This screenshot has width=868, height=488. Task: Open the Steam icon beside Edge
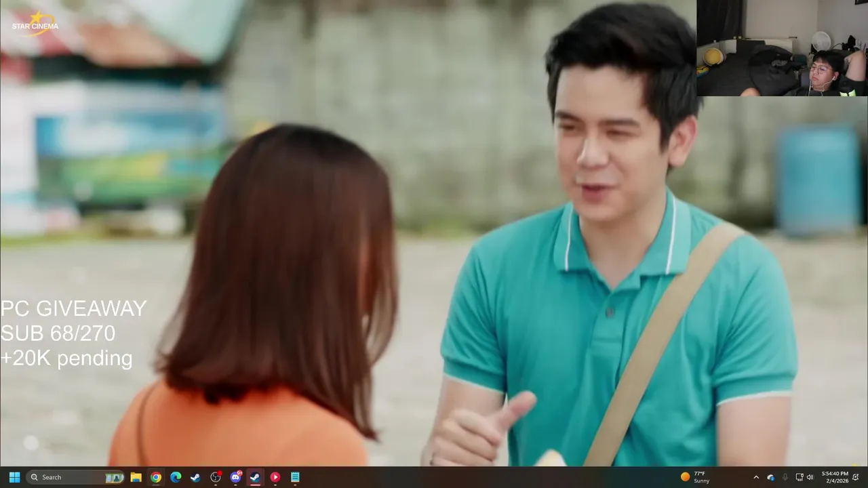(195, 477)
